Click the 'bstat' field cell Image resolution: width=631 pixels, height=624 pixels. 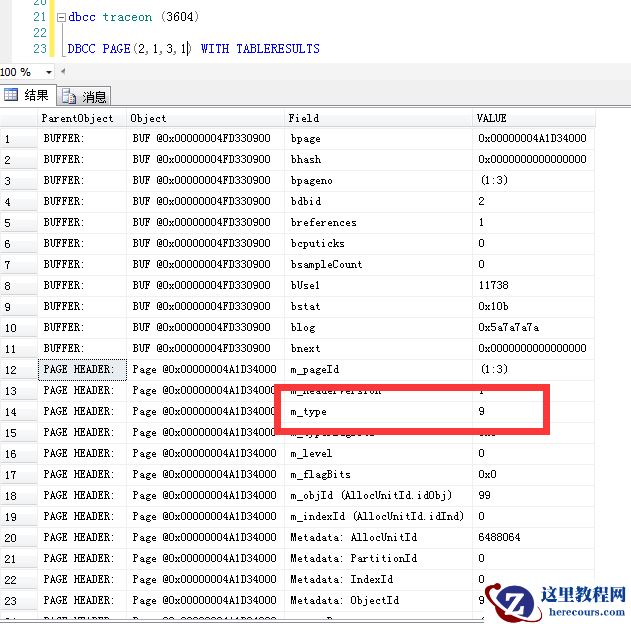378,307
